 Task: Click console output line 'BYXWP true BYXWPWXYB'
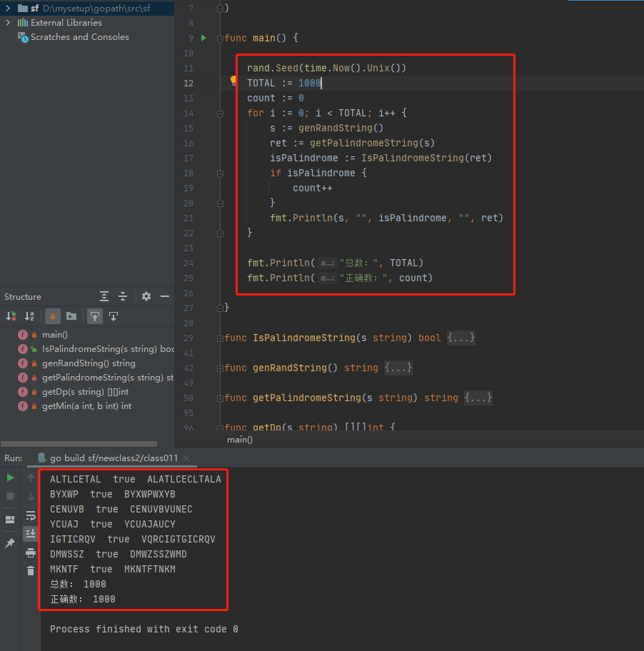(113, 494)
